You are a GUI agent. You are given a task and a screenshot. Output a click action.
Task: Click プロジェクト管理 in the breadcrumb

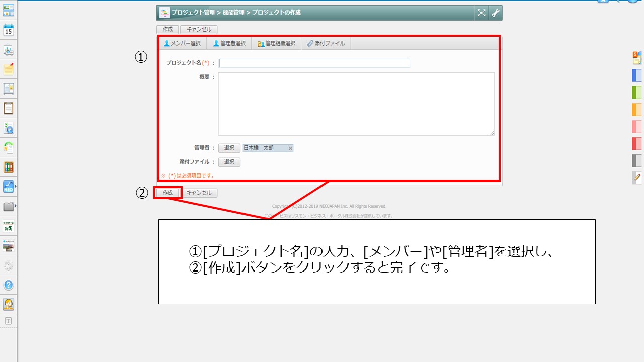[x=193, y=13]
